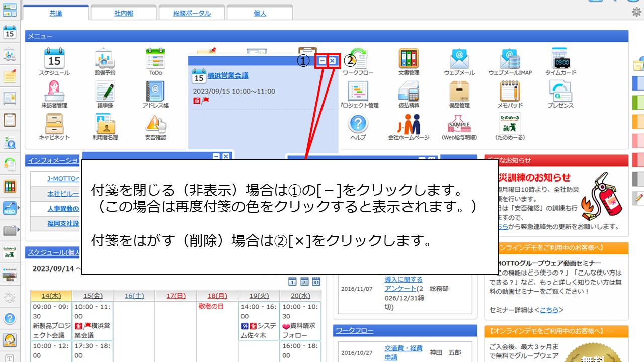This screenshot has width=644, height=362.
Task: Open the 備品管理 box icon
Action: (x=459, y=92)
